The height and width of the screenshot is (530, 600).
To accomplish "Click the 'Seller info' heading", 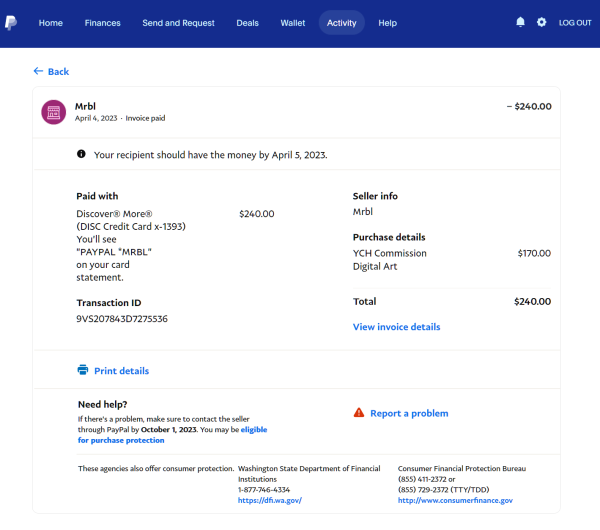I will [375, 196].
